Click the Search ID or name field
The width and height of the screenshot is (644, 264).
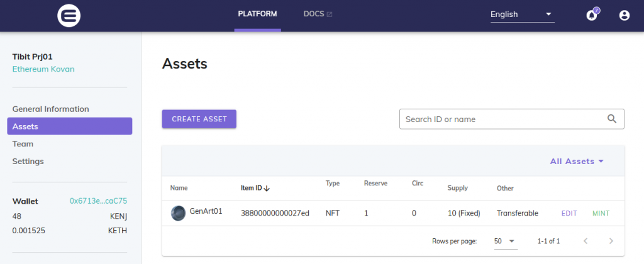pos(503,119)
